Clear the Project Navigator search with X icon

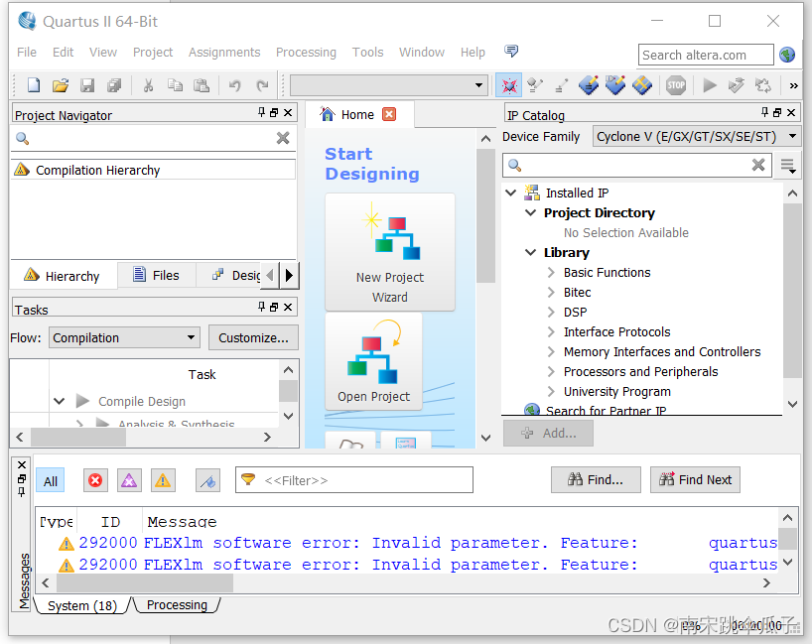click(283, 138)
